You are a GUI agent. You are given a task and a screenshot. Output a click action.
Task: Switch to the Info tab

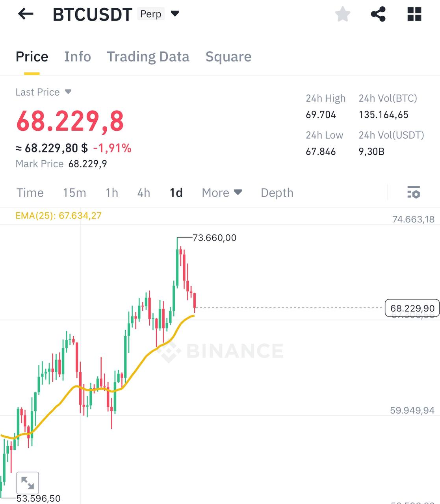pyautogui.click(x=78, y=57)
